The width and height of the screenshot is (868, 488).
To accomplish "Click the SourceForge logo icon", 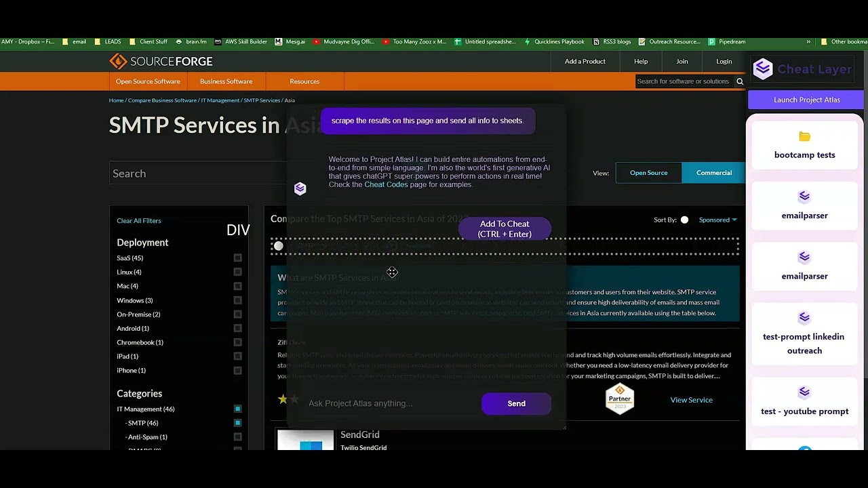I will [118, 61].
